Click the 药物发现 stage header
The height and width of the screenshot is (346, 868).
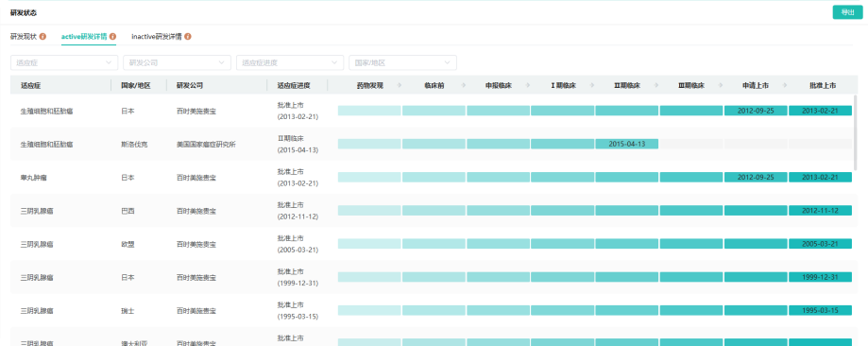point(370,86)
